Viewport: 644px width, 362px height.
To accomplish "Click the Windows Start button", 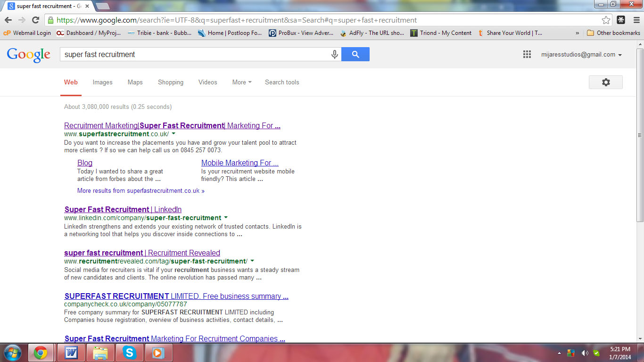I will (x=13, y=353).
